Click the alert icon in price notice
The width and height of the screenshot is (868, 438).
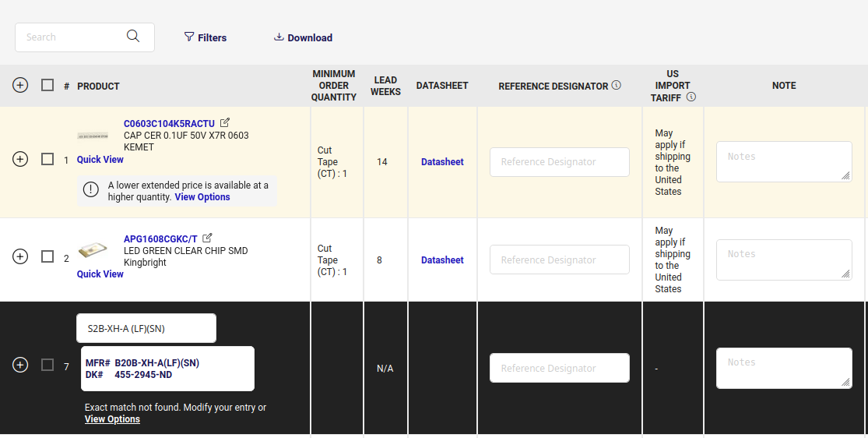point(92,189)
